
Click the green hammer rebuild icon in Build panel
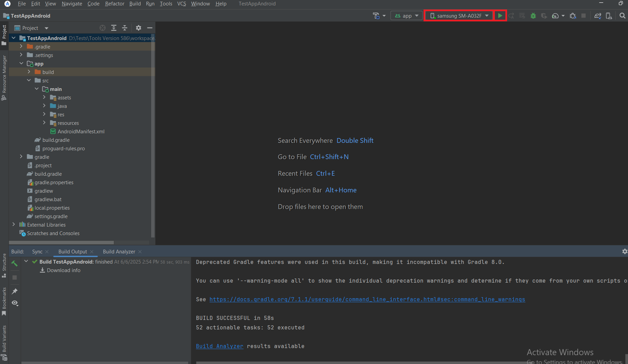coord(15,263)
